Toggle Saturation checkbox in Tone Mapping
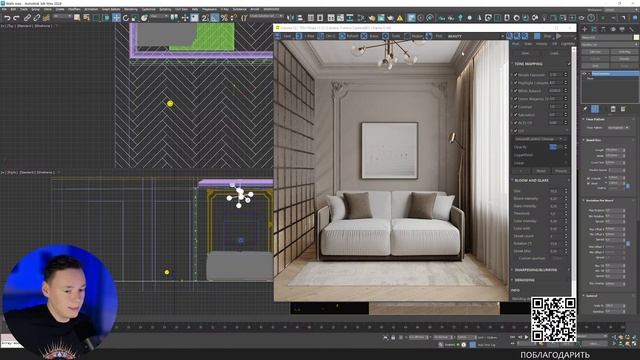640x360 pixels. (516, 115)
